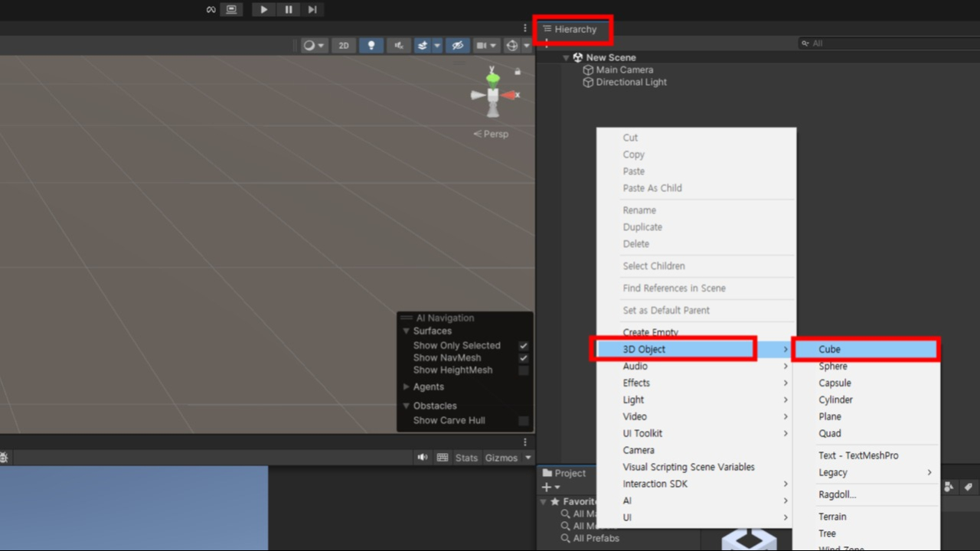Toggle the 2D view button

(x=344, y=46)
